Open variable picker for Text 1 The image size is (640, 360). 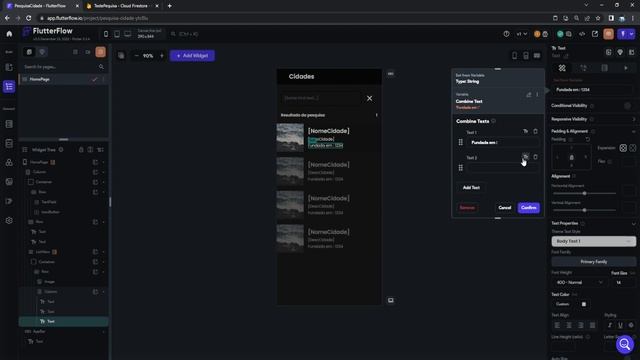point(525,131)
